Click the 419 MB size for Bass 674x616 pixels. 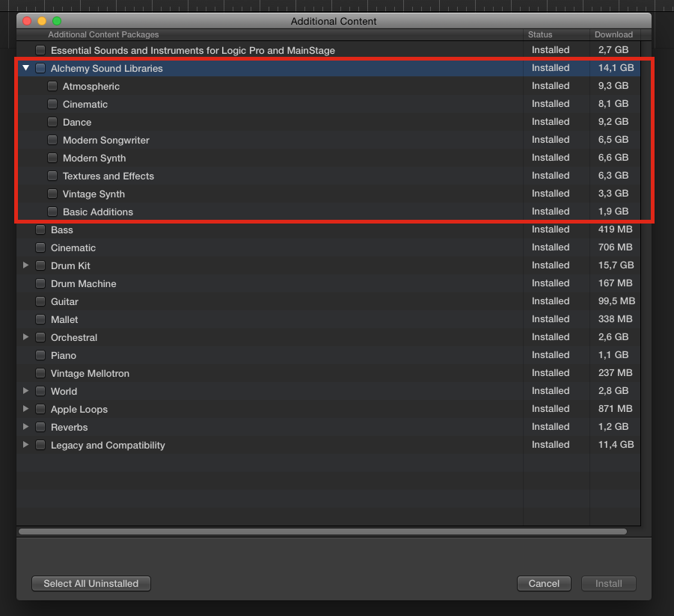pyautogui.click(x=615, y=230)
